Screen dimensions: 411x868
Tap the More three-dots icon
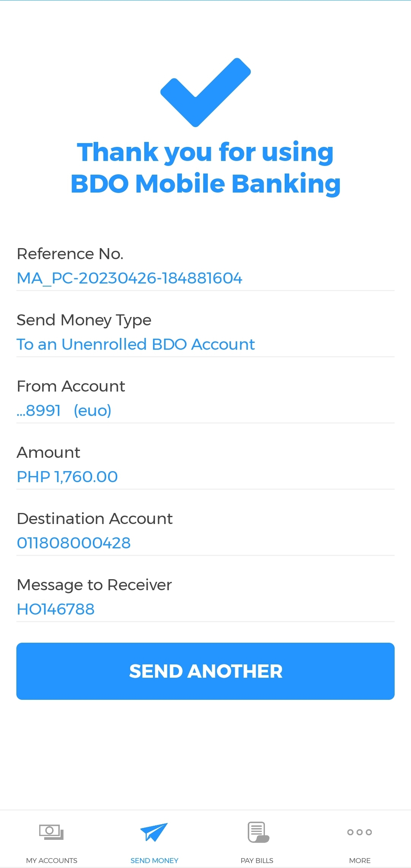[x=359, y=832]
